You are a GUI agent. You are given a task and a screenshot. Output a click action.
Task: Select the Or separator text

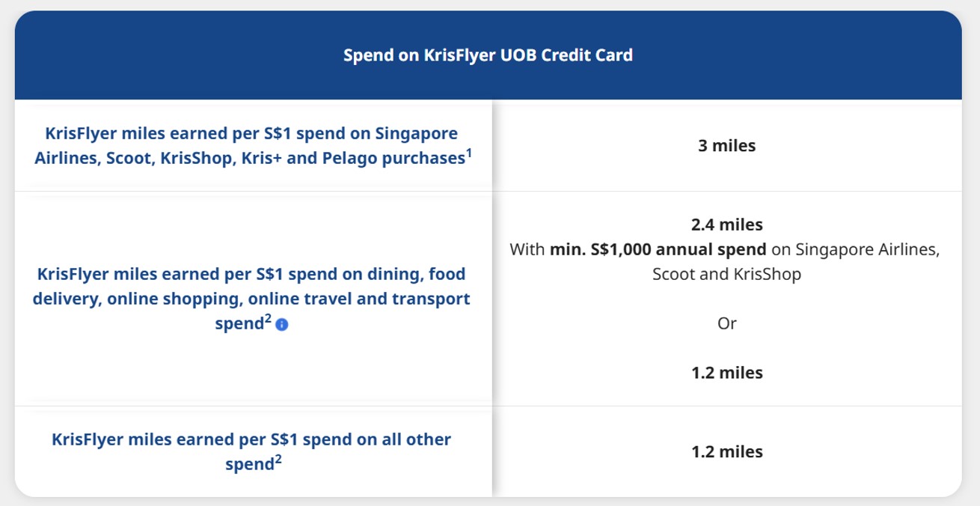click(727, 323)
